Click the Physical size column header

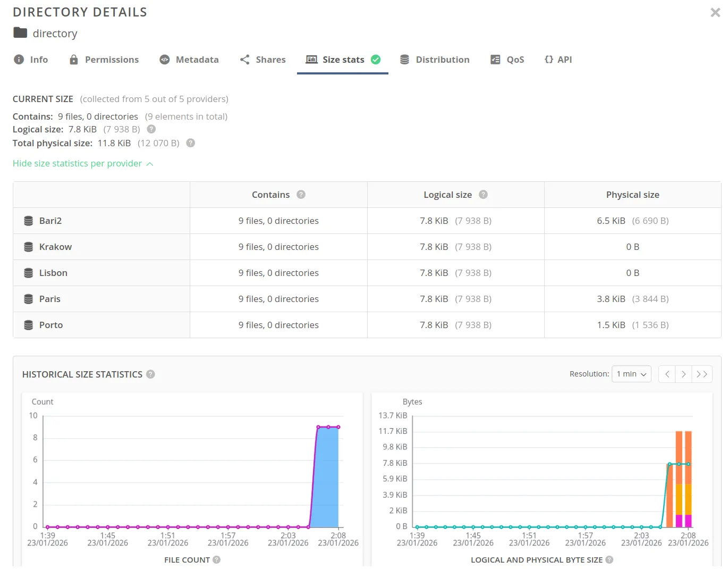633,195
